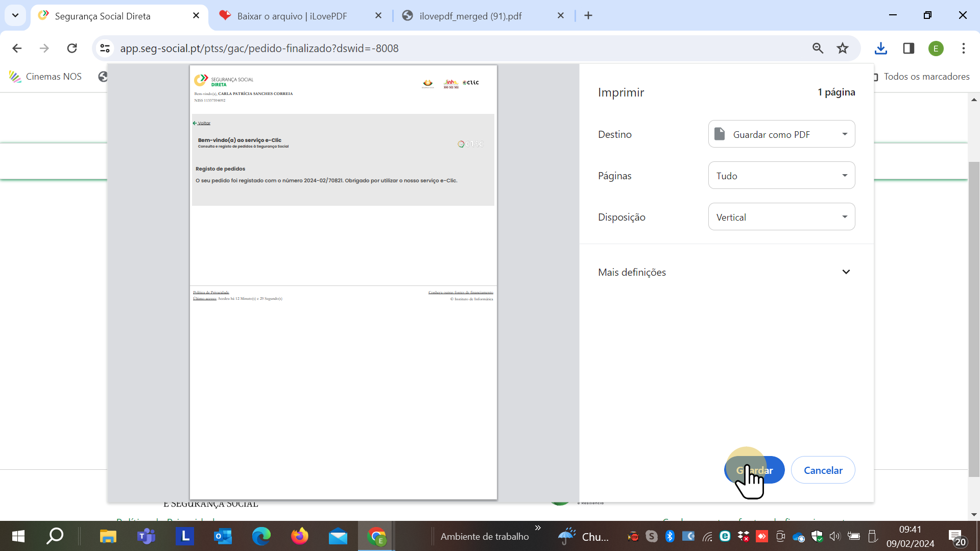The height and width of the screenshot is (551, 980).
Task: Open the Disposição dropdown set to Vertical
Action: tap(781, 217)
